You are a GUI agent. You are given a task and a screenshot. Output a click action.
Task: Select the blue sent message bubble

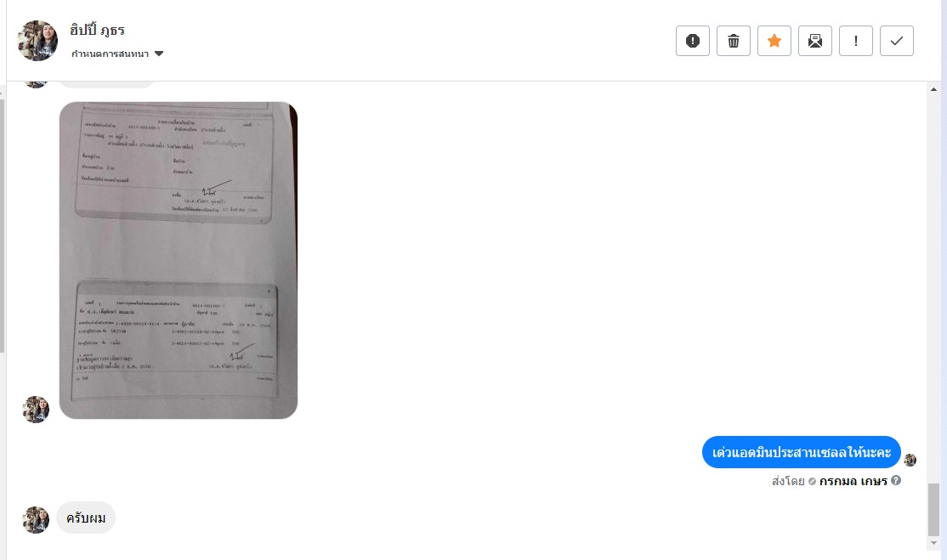tap(802, 452)
